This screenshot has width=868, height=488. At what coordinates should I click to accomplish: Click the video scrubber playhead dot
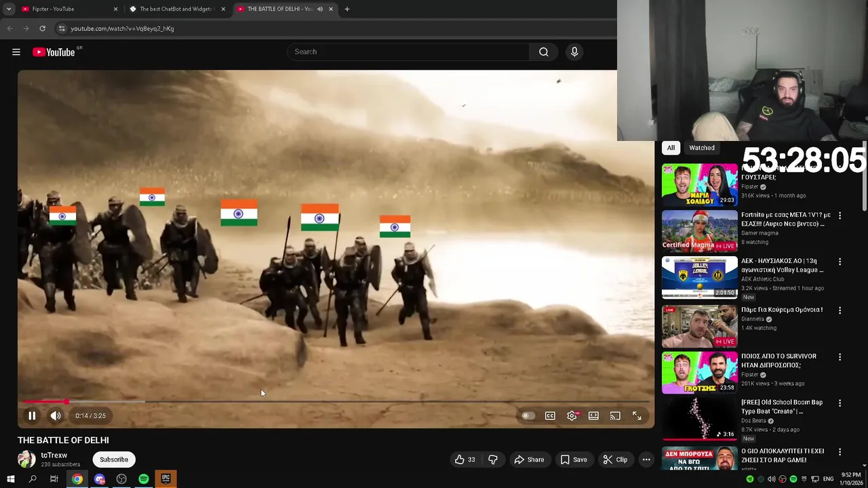tap(66, 402)
